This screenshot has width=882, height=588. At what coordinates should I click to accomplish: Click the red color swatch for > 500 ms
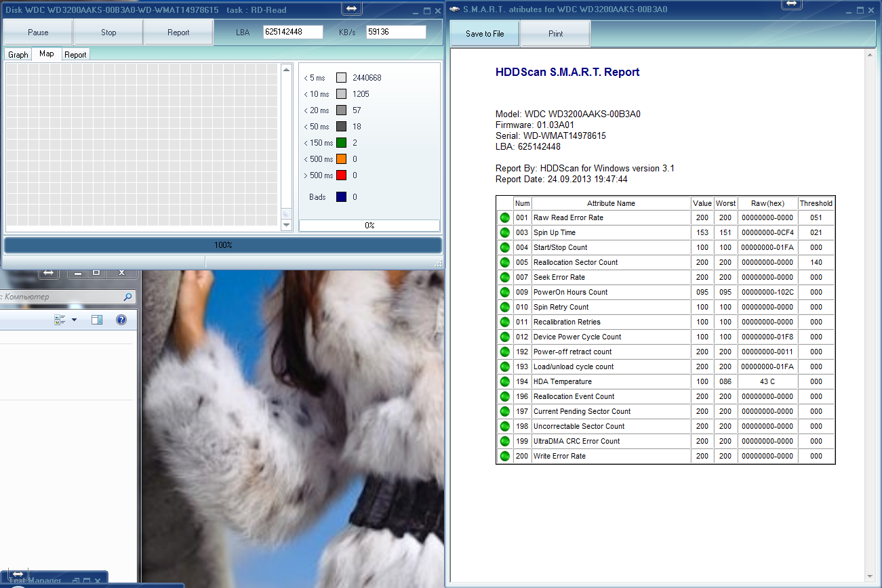click(x=342, y=175)
